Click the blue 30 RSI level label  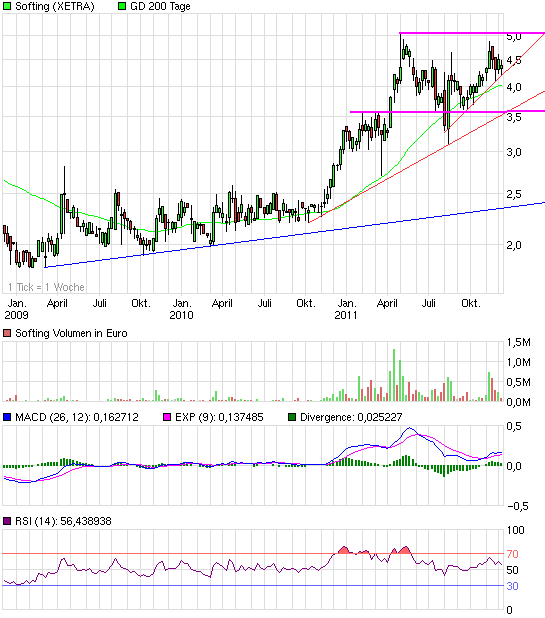(512, 586)
